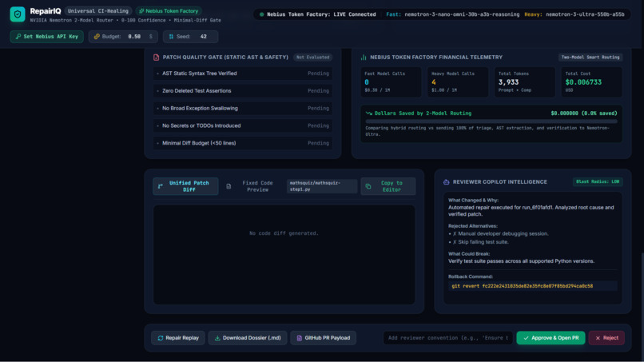
Task: Click the dollars saved progress bar
Action: tap(491, 121)
